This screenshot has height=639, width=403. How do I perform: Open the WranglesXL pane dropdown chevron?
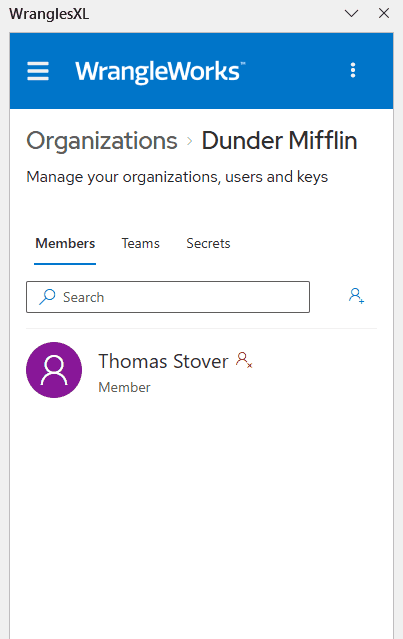coord(351,13)
